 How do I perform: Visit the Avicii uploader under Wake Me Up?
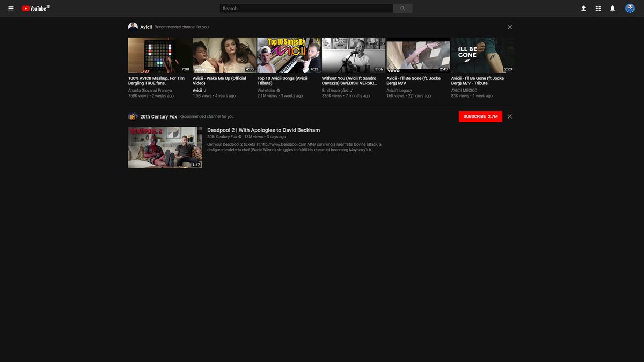[x=197, y=91]
